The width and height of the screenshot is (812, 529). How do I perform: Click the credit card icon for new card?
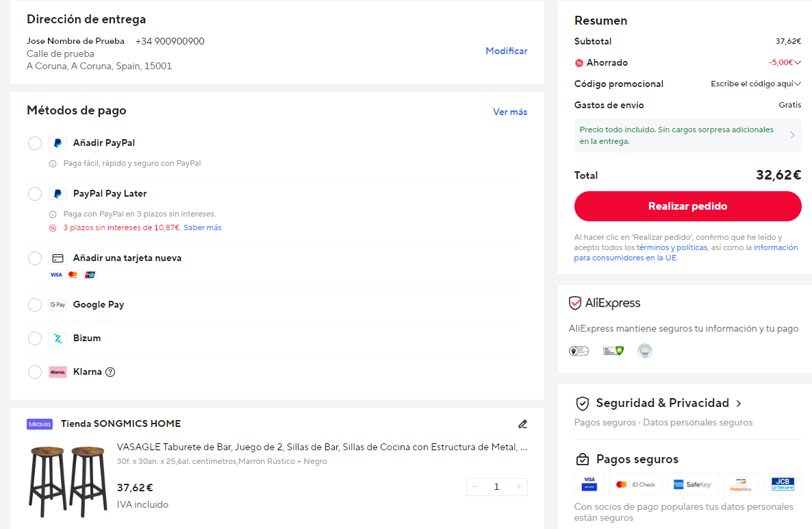point(58,258)
